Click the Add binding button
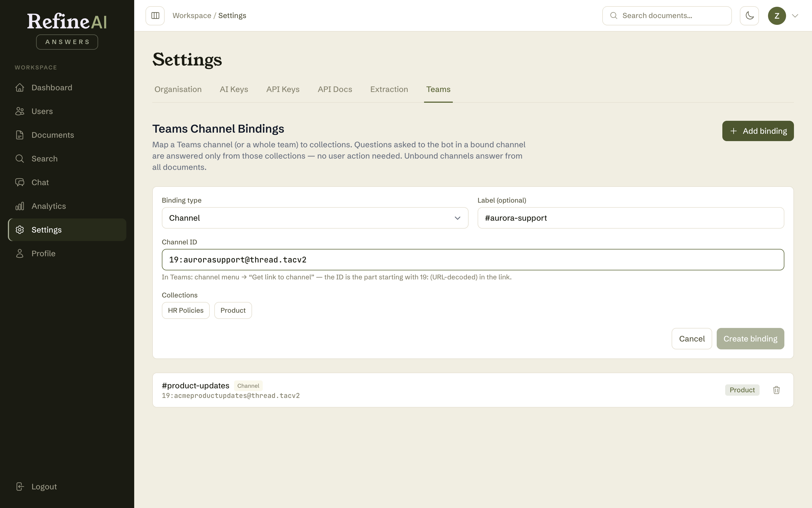This screenshot has height=508, width=812. [x=758, y=131]
